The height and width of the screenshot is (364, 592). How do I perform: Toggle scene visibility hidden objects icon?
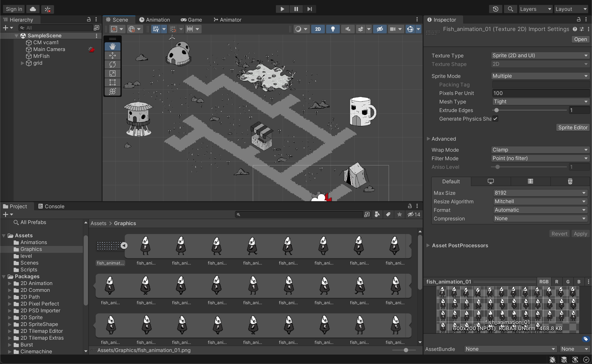pyautogui.click(x=380, y=29)
